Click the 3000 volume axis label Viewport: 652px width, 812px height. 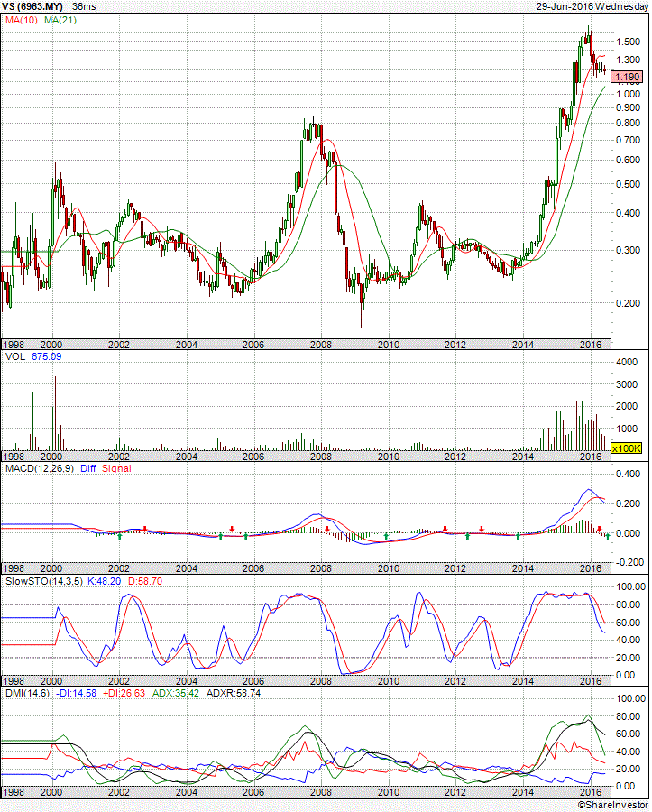pyautogui.click(x=627, y=384)
